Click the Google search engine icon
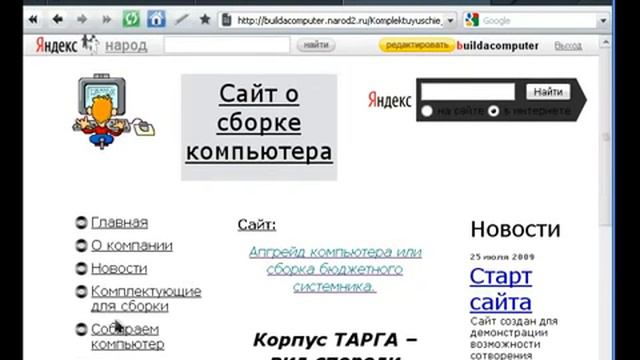Screen dimensions: 640x360 click(x=472, y=20)
